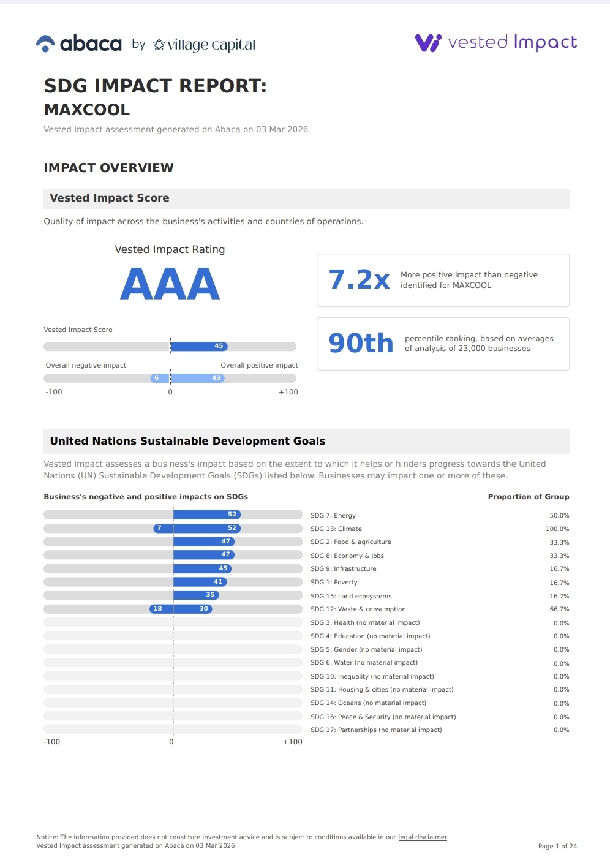The image size is (610, 868).
Task: Click the SDG 15 Land ecosystems bar value 35
Action: coord(210,595)
